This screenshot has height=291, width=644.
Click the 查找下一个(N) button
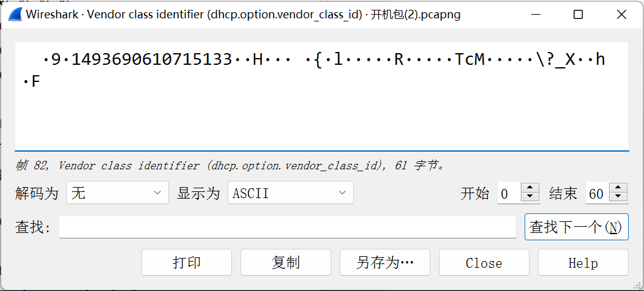(x=576, y=227)
